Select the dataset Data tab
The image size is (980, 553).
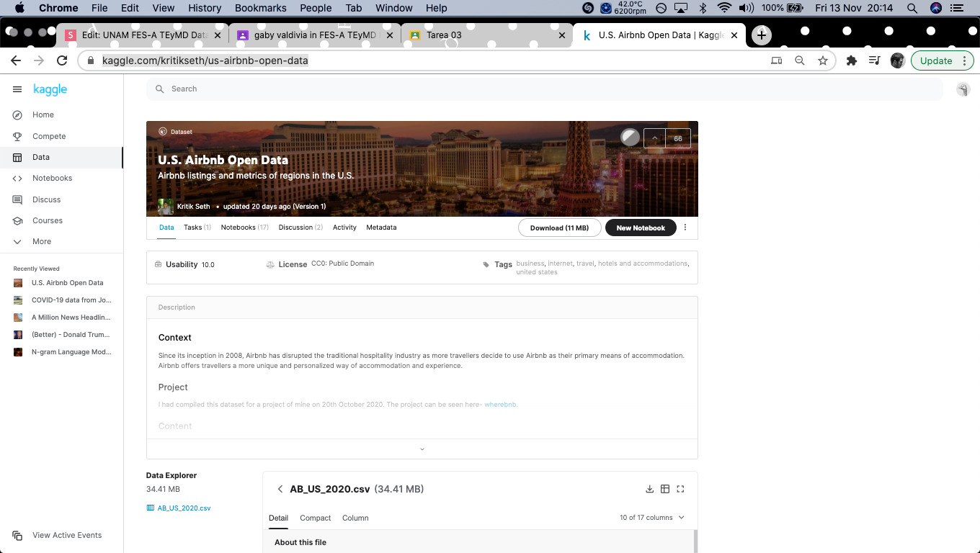[x=166, y=228]
